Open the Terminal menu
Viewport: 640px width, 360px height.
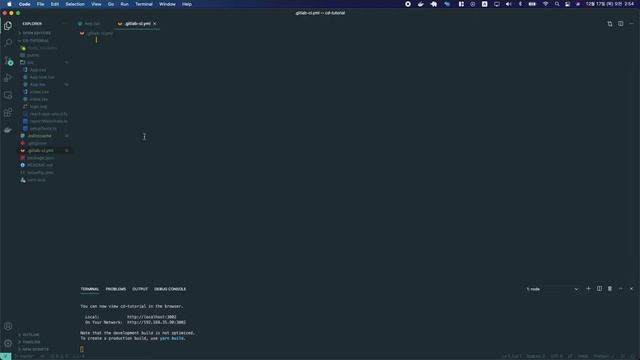click(x=144, y=4)
